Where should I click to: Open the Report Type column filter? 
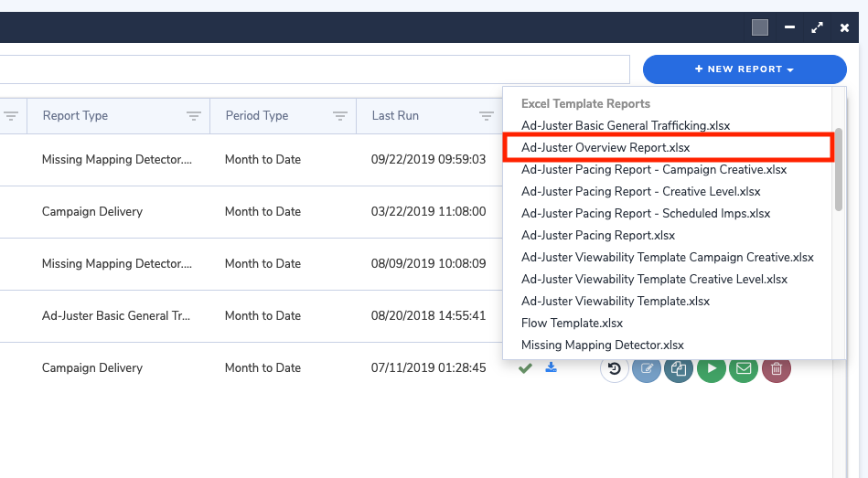193,116
